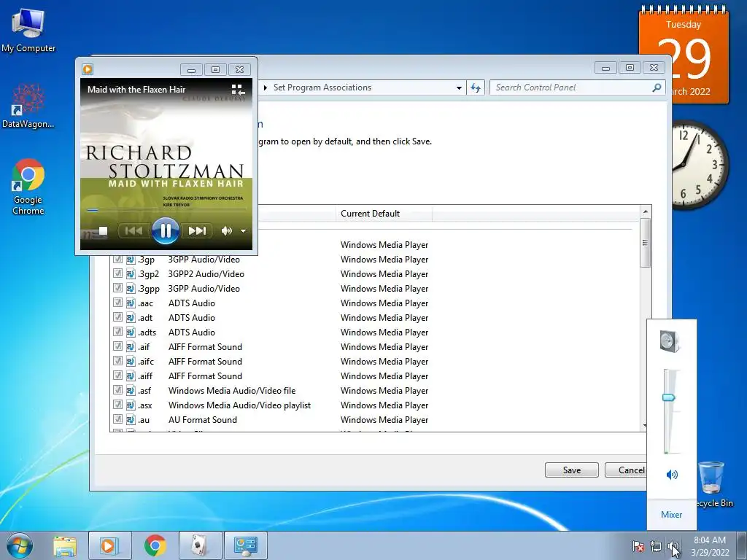The width and height of the screenshot is (747, 560).
Task: Pause playback in Windows Media Player
Action: coord(166,230)
